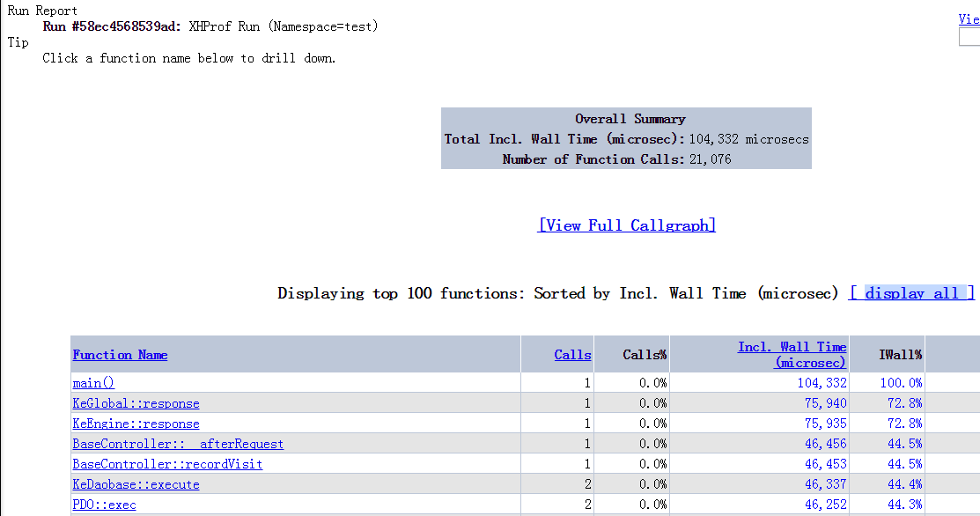
Task: Select 'Click a function name below' tip text
Action: (188, 58)
